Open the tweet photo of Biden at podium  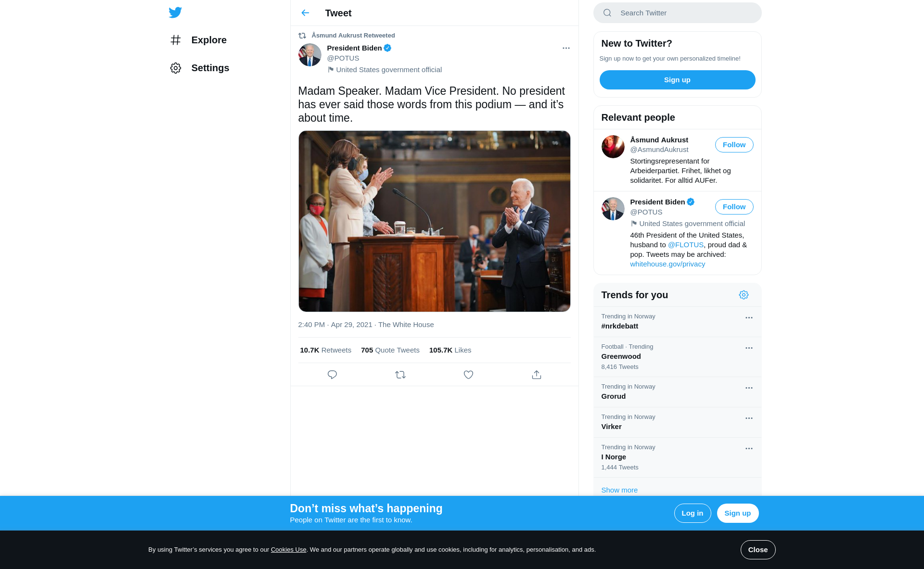434,221
